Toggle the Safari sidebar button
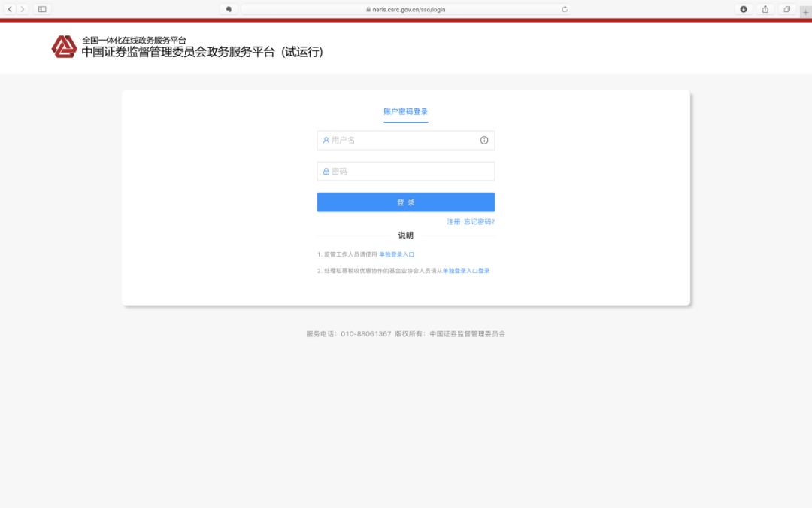The height and width of the screenshot is (508, 812). click(x=42, y=9)
